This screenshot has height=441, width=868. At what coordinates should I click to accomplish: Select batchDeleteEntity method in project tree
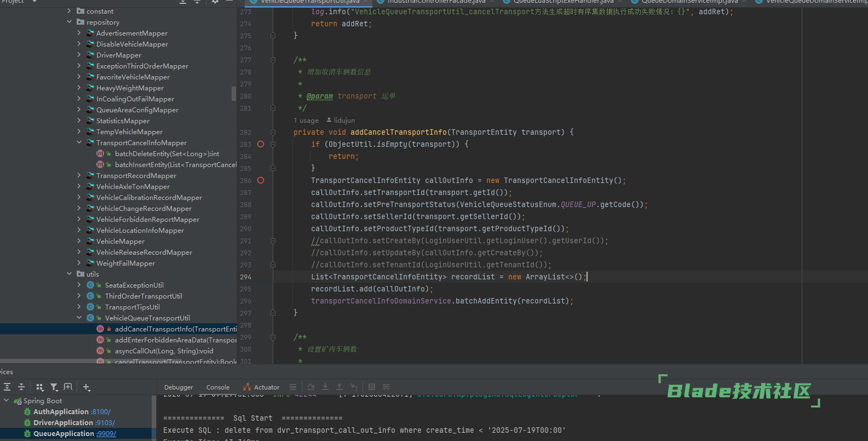coord(166,154)
